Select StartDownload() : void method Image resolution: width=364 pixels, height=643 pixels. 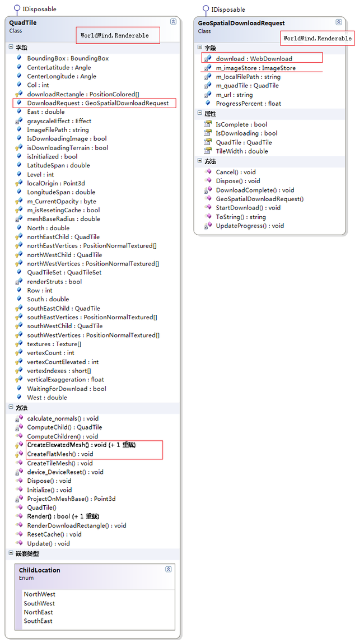pos(249,207)
